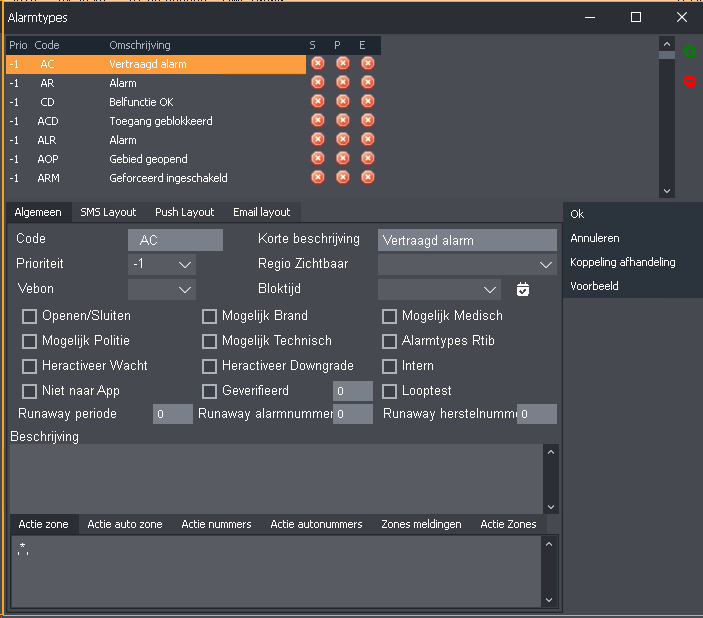Click the E status icon for CD row
703x618 pixels.
[367, 102]
